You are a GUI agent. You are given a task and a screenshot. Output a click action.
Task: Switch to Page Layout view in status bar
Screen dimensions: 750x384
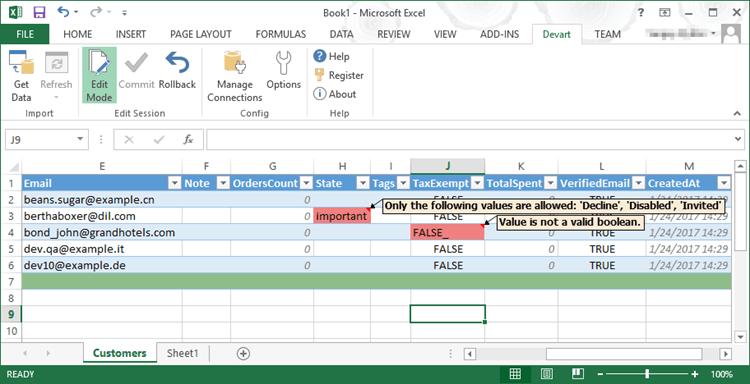point(547,374)
